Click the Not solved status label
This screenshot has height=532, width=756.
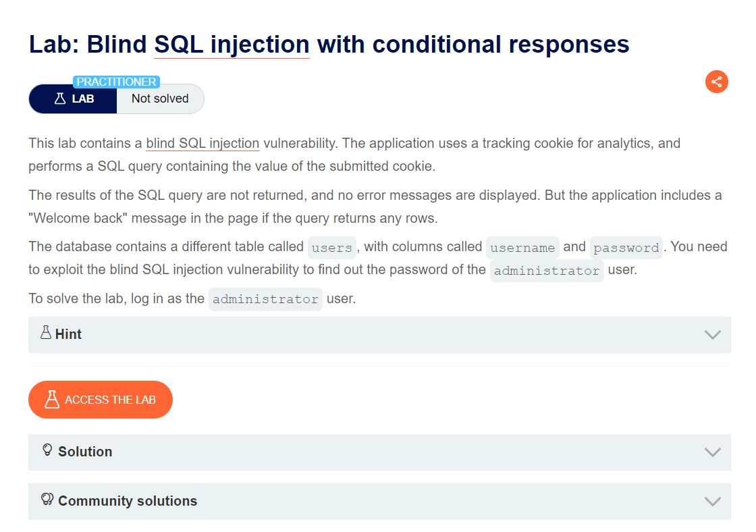click(160, 99)
